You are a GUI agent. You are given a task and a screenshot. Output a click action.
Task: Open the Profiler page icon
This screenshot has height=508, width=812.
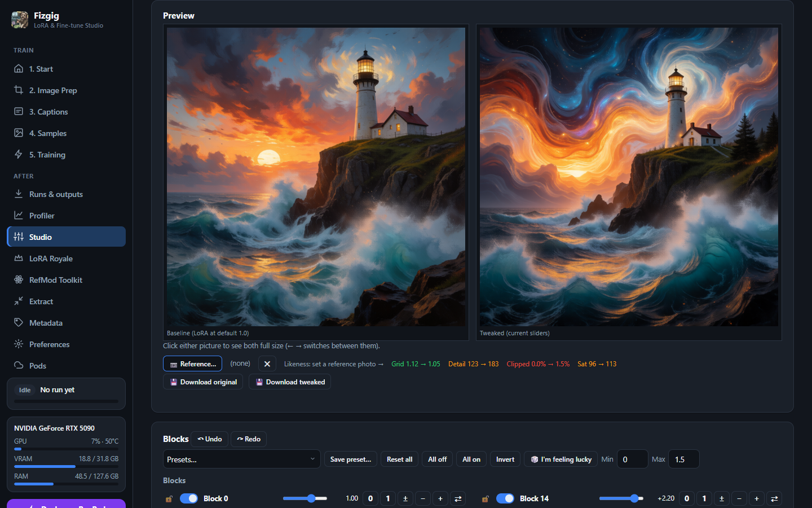tap(19, 215)
